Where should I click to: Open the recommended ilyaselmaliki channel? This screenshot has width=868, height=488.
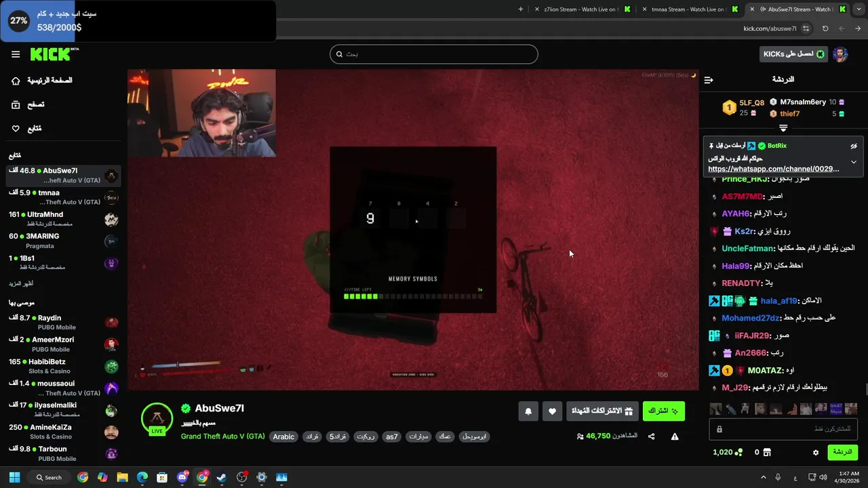pyautogui.click(x=63, y=409)
